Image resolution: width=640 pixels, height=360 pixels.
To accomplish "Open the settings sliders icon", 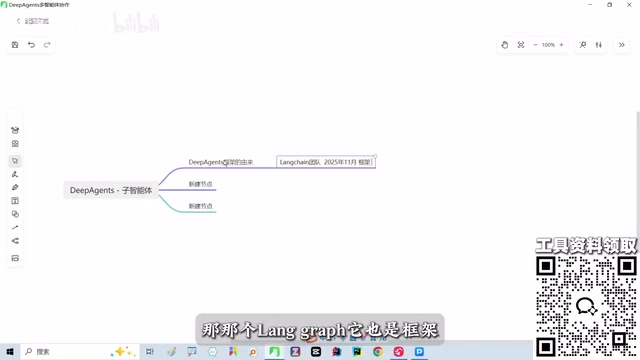I will [599, 45].
